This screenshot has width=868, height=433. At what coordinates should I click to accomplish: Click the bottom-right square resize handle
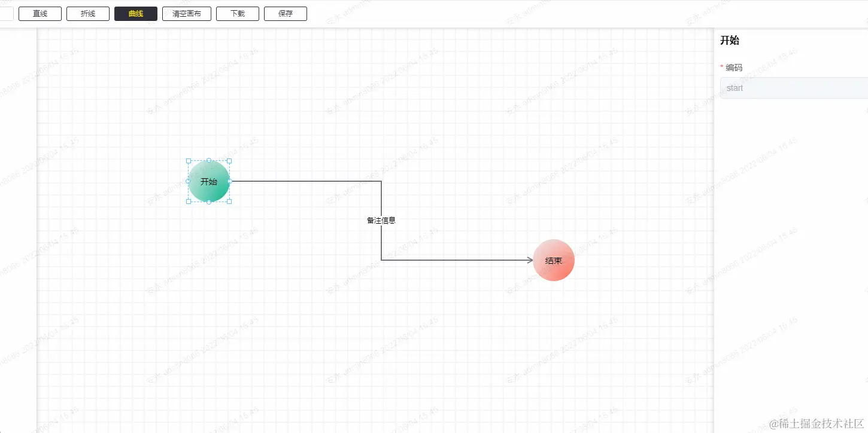pos(229,202)
